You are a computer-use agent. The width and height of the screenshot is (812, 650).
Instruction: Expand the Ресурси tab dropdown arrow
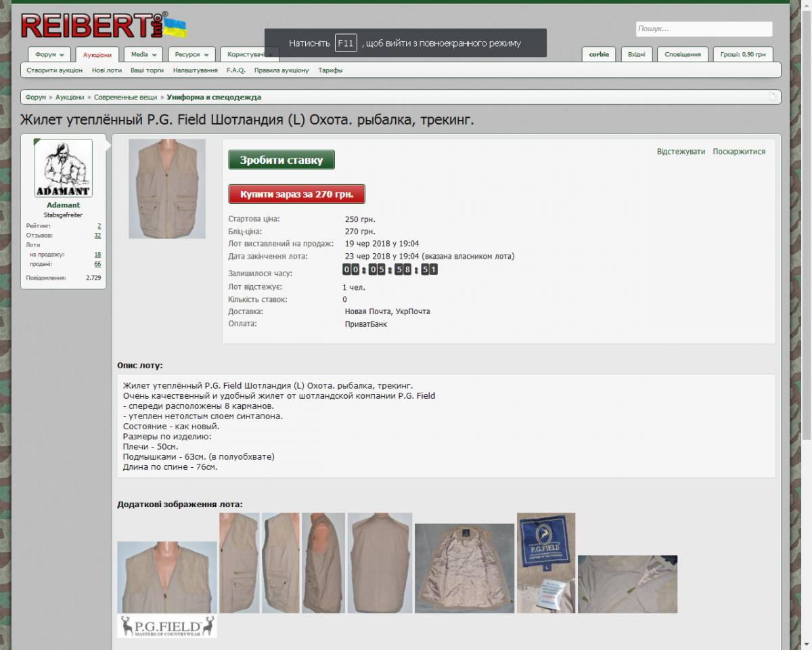[205, 55]
